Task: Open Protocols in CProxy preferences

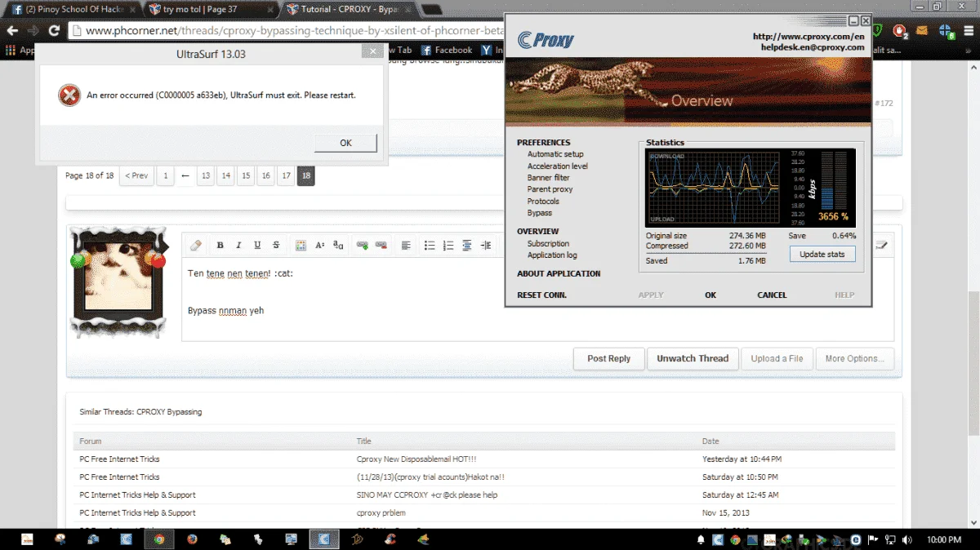Action: pos(543,201)
